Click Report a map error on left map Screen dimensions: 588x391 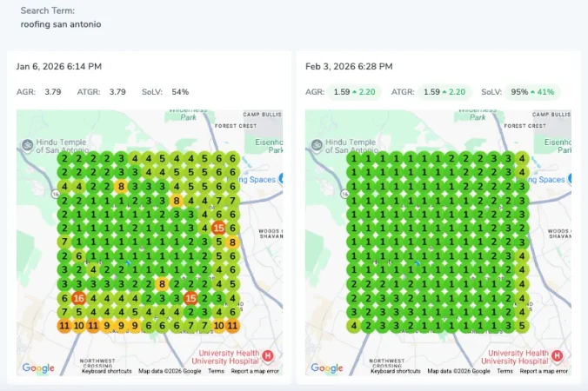coord(255,371)
